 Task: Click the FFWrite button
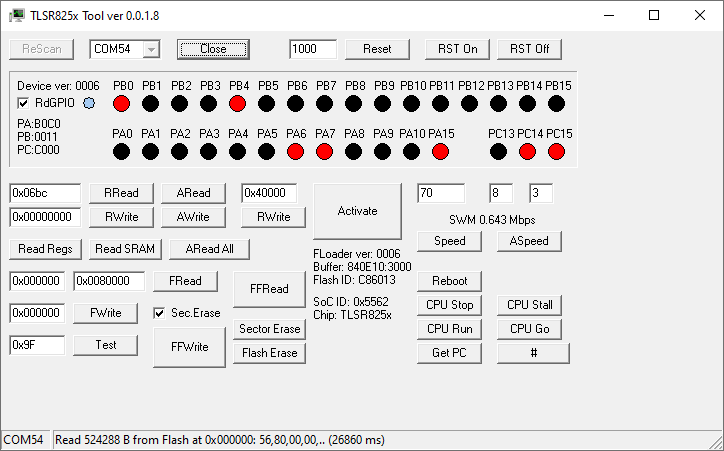click(189, 347)
